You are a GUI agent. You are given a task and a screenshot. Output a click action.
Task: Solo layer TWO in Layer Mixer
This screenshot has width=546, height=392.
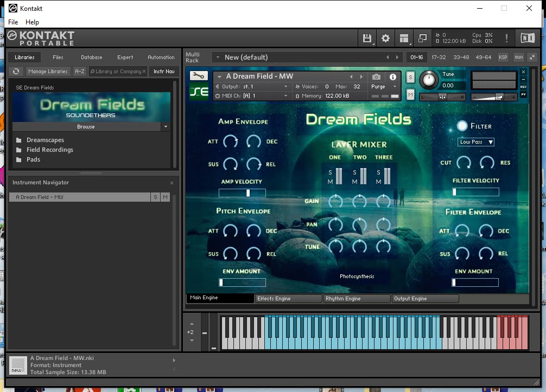[x=354, y=172]
